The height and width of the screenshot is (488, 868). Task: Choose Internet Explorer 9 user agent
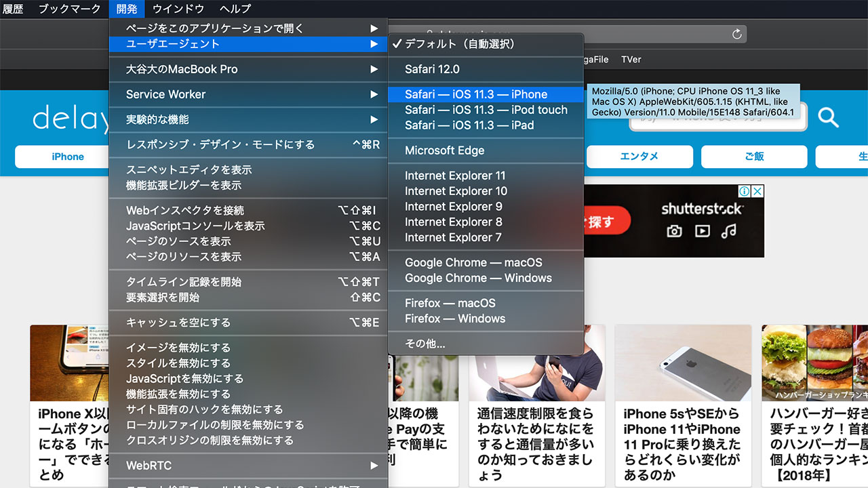coord(486,207)
